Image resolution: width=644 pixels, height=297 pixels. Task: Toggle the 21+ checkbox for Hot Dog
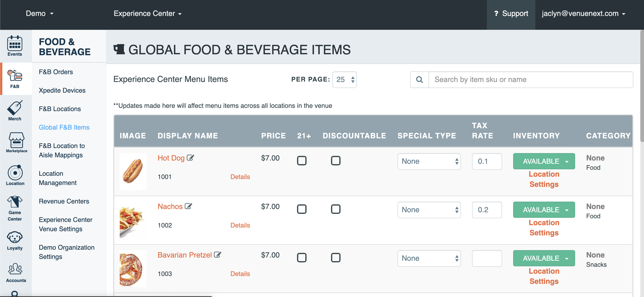point(301,161)
